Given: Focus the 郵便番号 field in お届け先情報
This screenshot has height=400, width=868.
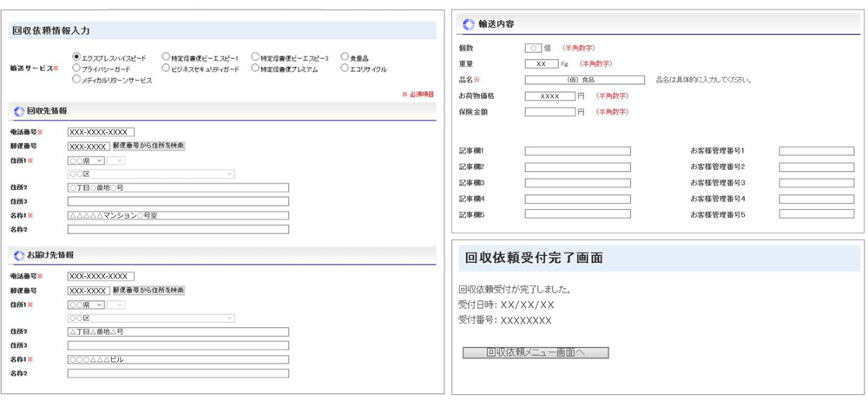Looking at the screenshot, I should click(89, 291).
